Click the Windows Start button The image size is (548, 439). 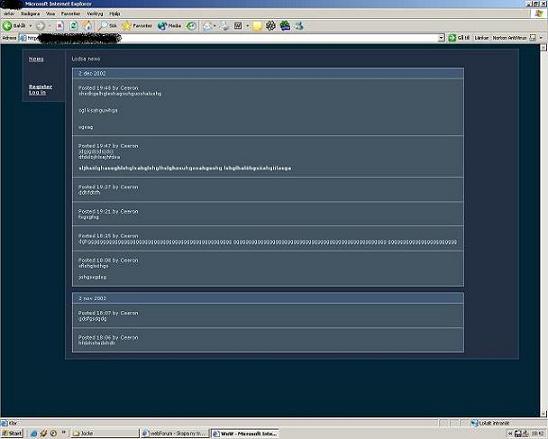(x=12, y=433)
